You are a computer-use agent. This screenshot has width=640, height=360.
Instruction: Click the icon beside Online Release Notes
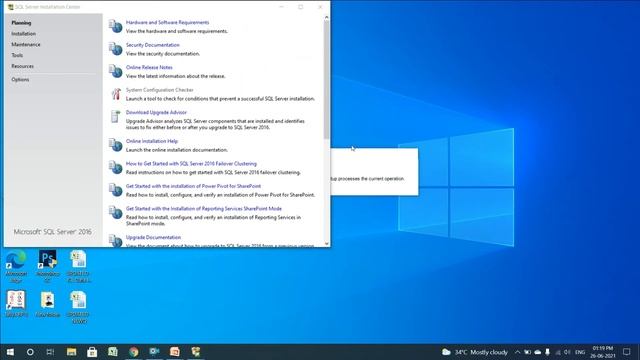pyautogui.click(x=116, y=71)
